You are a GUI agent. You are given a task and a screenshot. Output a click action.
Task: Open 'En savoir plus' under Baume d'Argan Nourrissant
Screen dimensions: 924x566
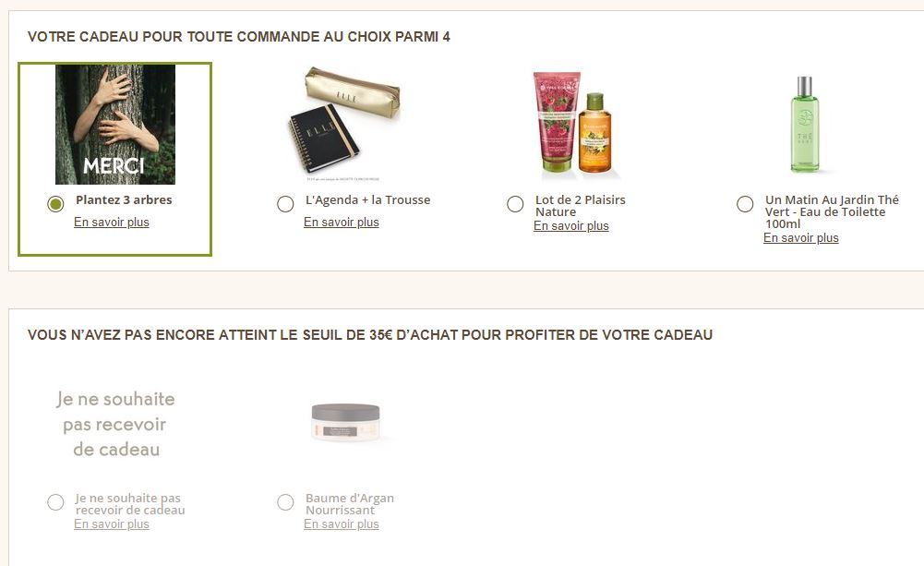tap(342, 524)
